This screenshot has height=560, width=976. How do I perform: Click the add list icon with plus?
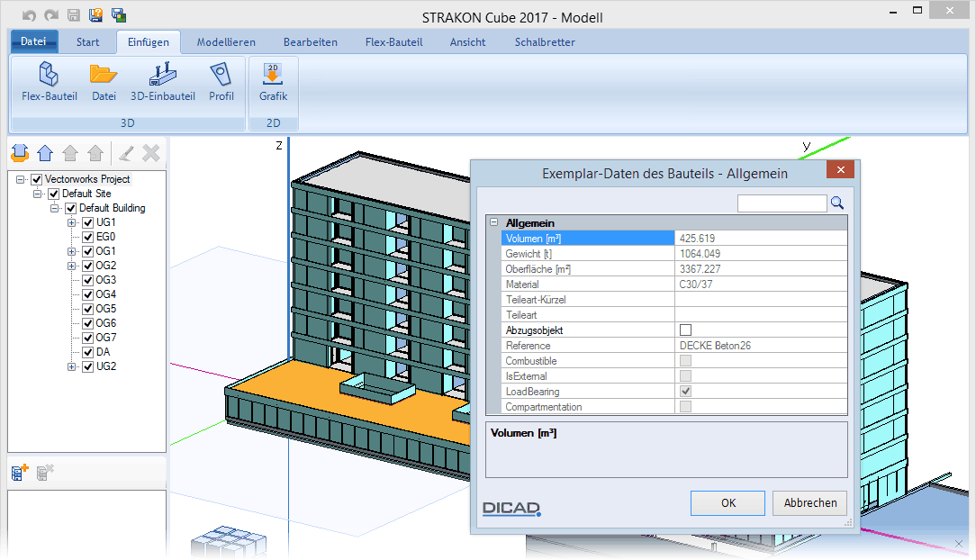20,473
